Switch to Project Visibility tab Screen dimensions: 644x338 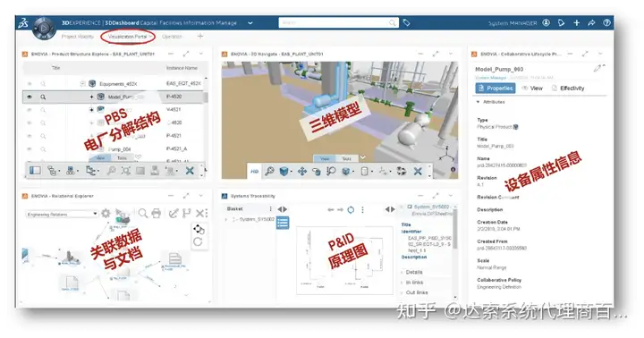78,37
